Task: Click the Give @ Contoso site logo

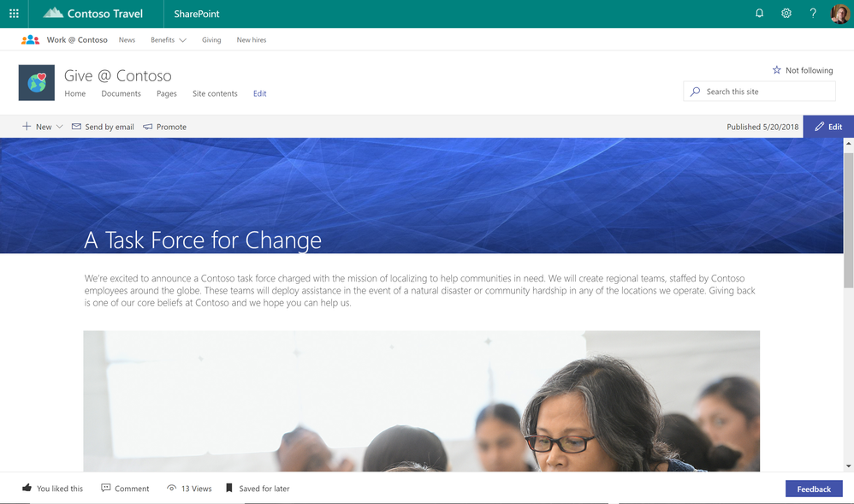Action: pos(37,83)
